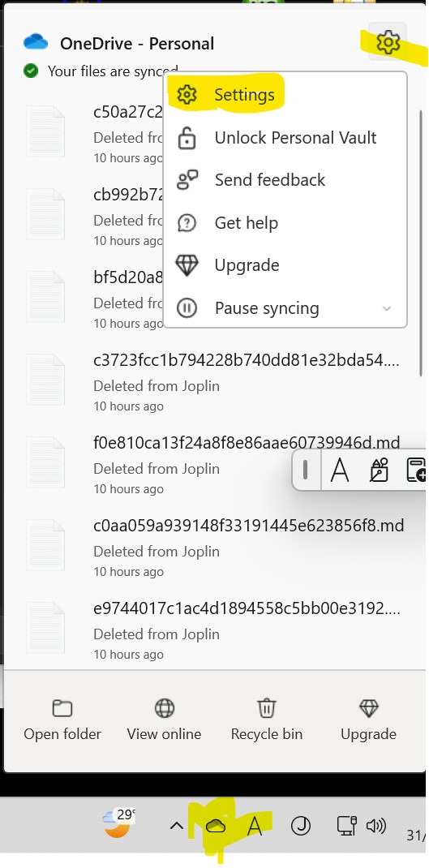The height and width of the screenshot is (868, 429).
Task: Click Get help in the menu
Action: click(x=246, y=223)
